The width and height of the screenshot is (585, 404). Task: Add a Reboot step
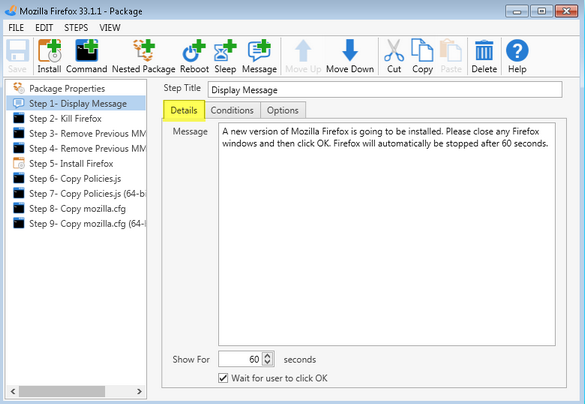tap(194, 56)
